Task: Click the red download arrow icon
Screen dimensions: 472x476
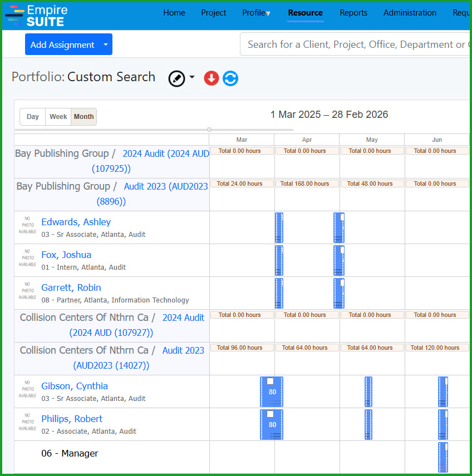Action: point(212,78)
